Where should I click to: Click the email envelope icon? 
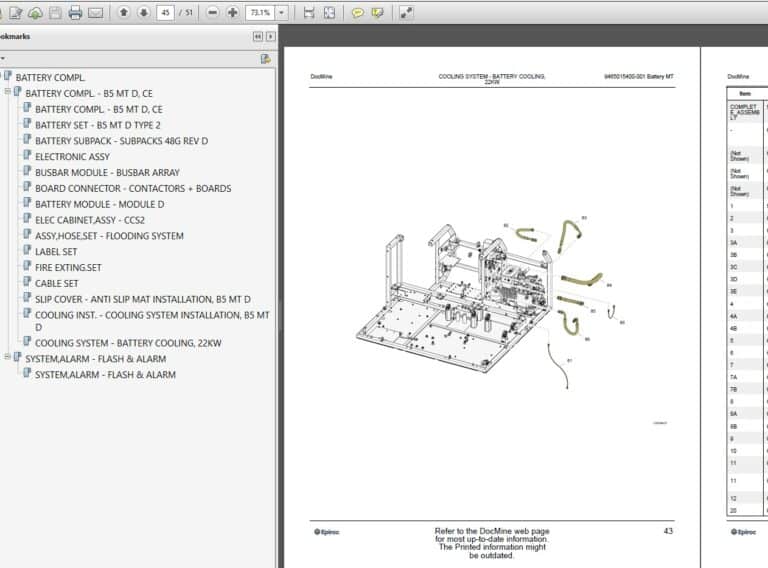coord(95,13)
